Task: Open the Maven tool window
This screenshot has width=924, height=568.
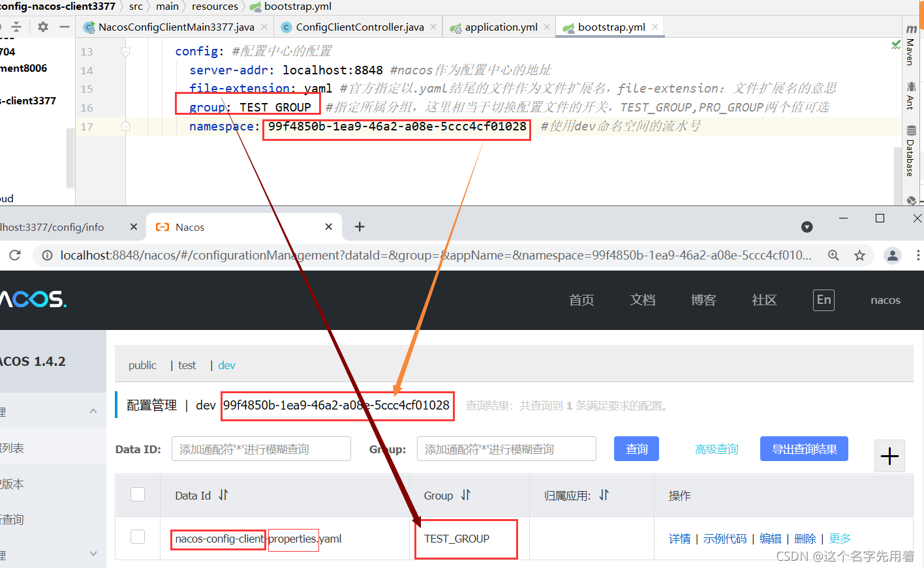Action: (911, 46)
